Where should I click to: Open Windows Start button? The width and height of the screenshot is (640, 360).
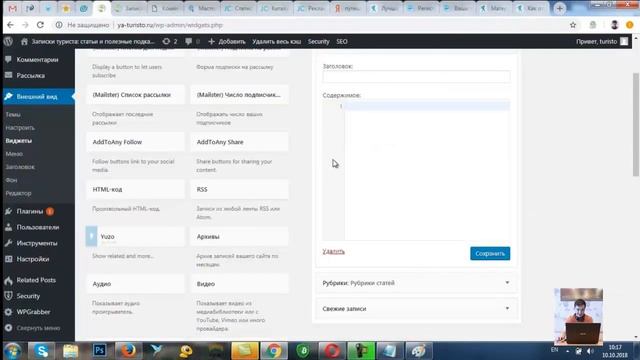point(13,351)
